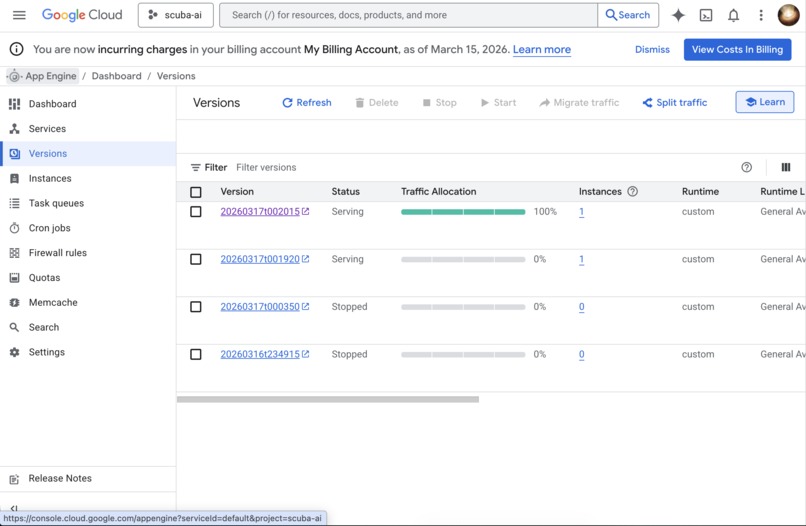806x526 pixels.
Task: Click the green 100% traffic allocation bar
Action: [x=463, y=212]
